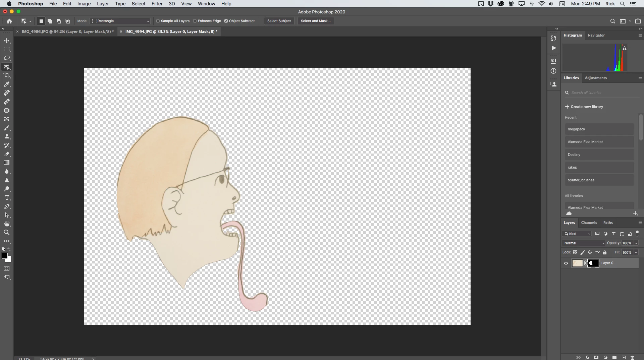The width and height of the screenshot is (644, 360).
Task: Hide Layer 0 with eye icon
Action: point(566,263)
